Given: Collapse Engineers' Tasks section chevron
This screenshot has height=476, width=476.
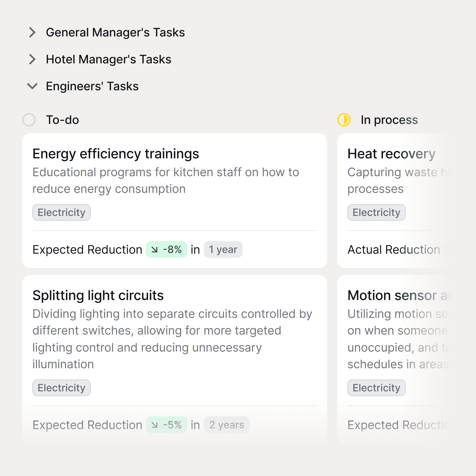Looking at the screenshot, I should pos(32,86).
